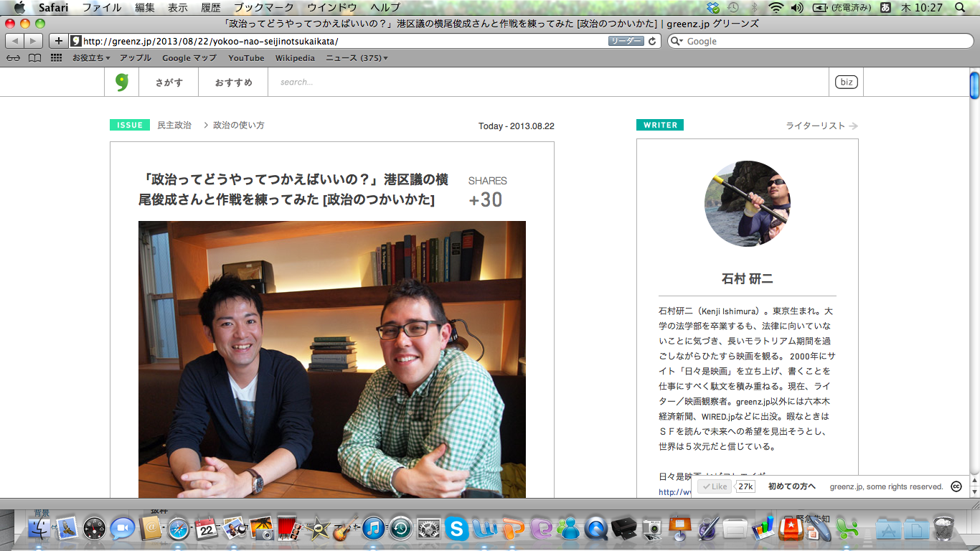Toggle the リーダー Reader view button
The image size is (980, 551).
(626, 42)
